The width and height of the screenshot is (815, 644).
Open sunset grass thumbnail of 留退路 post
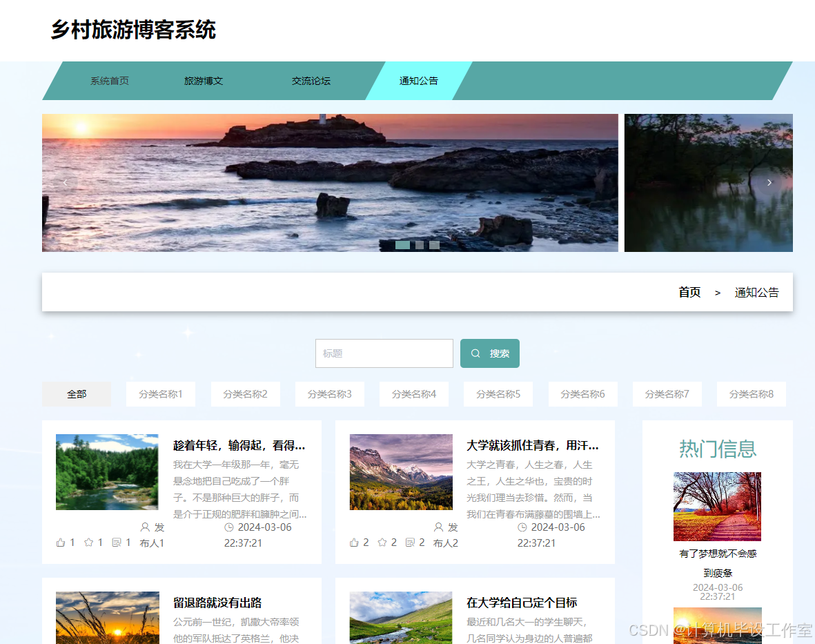click(x=108, y=618)
